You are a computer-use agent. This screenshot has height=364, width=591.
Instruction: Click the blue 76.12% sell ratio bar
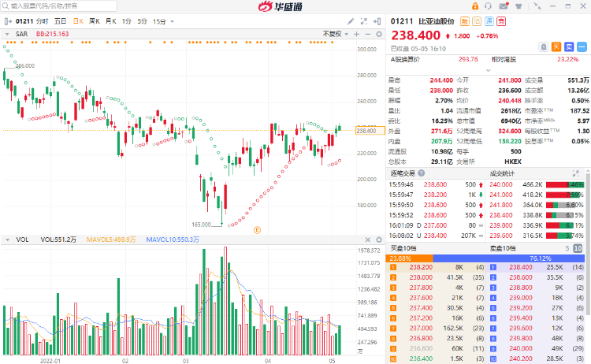tap(509, 258)
